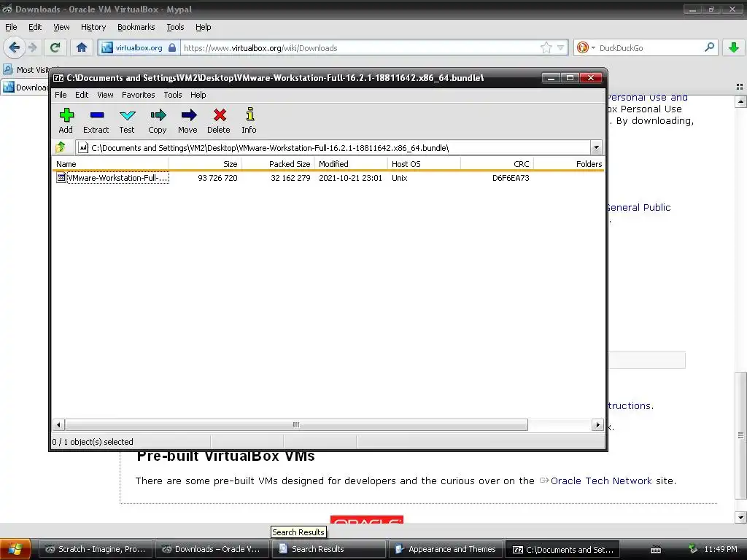Open the Info tool in 7-Zip

pyautogui.click(x=249, y=120)
